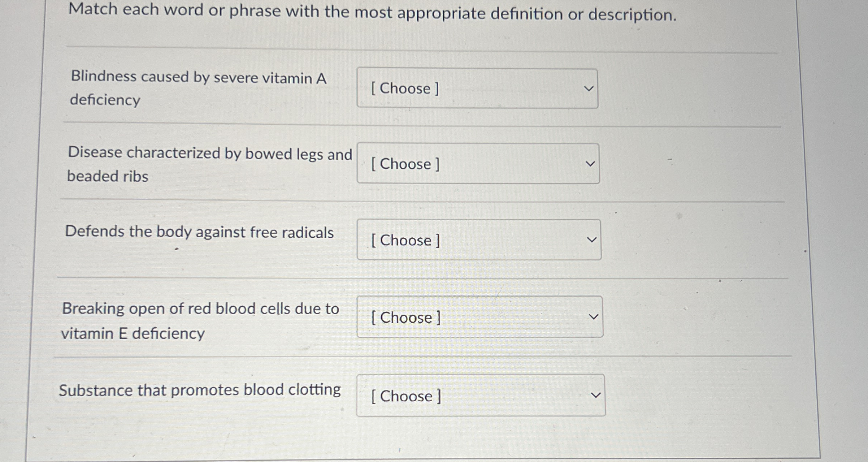This screenshot has height=462, width=868.
Task: Click the 'Match each word or phrase' instruction
Action: click(372, 12)
